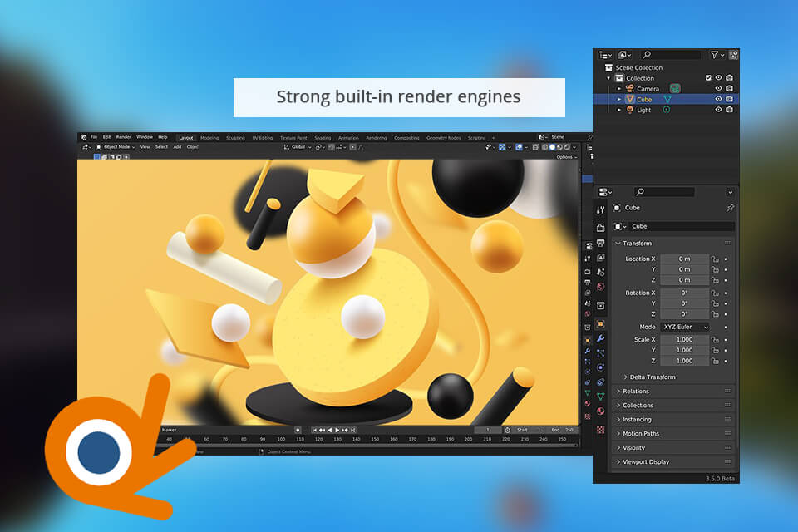Image resolution: width=798 pixels, height=532 pixels.
Task: Toggle snapping magnet in viewport header
Action: pyautogui.click(x=332, y=147)
